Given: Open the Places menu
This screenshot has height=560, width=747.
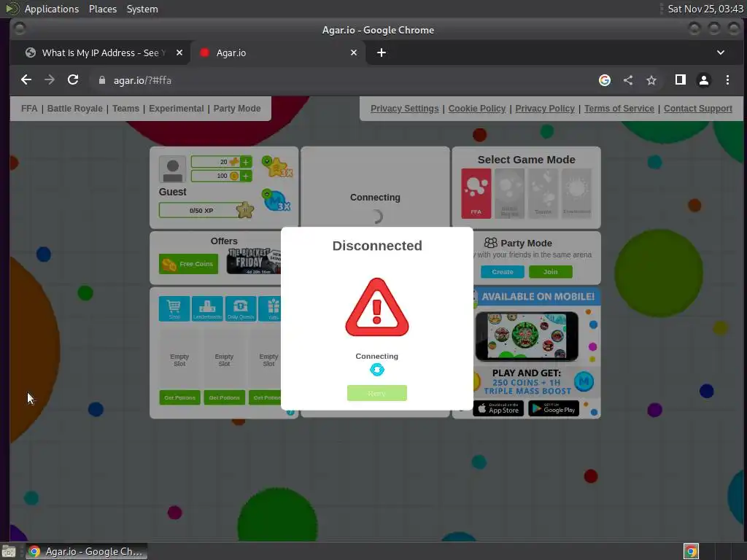Looking at the screenshot, I should (103, 9).
